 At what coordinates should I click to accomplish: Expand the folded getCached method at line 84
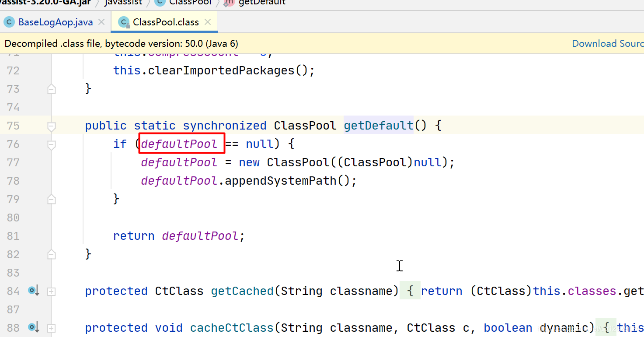[51, 291]
